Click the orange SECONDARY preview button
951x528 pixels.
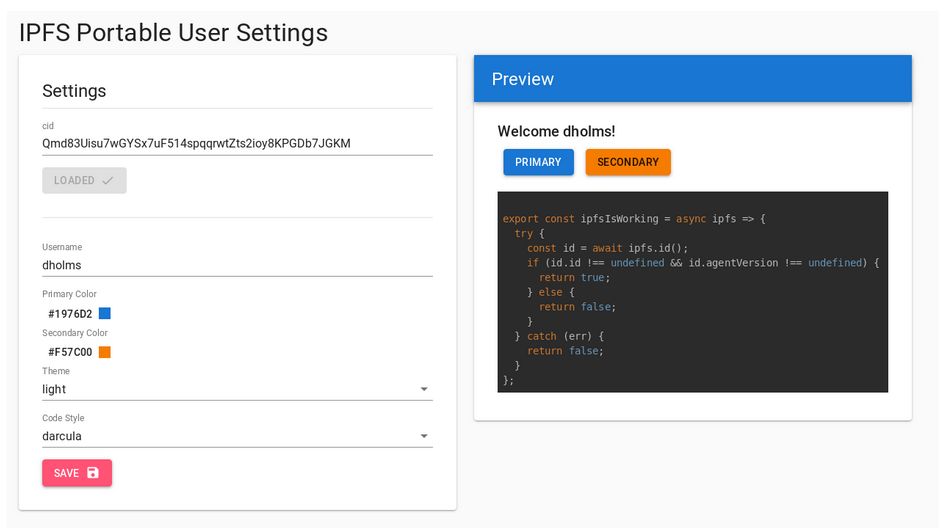coord(627,162)
